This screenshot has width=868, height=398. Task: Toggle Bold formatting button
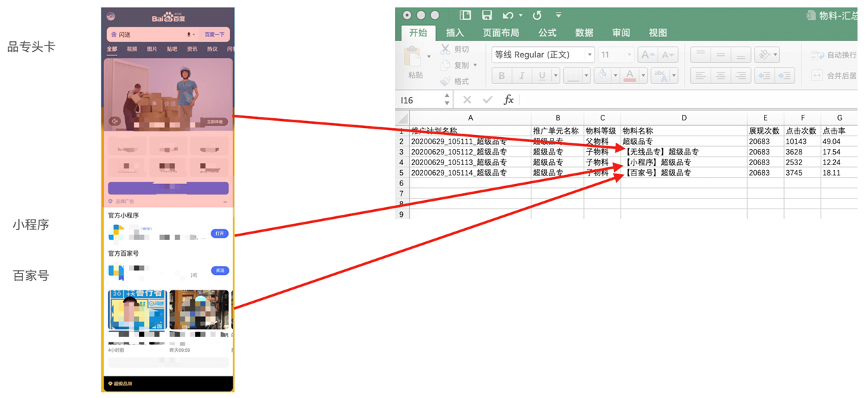501,76
